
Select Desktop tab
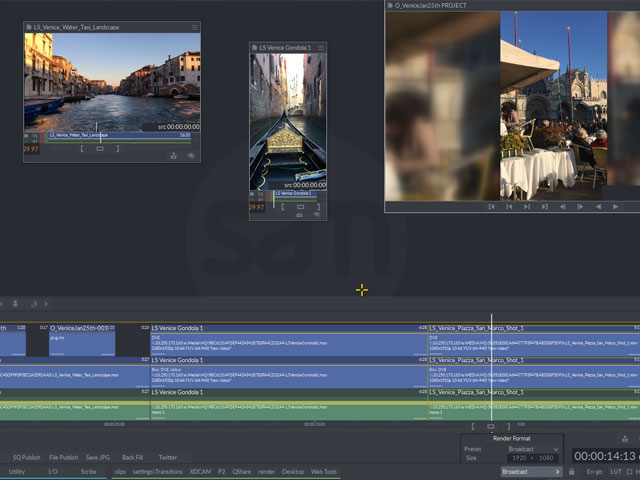(x=293, y=471)
